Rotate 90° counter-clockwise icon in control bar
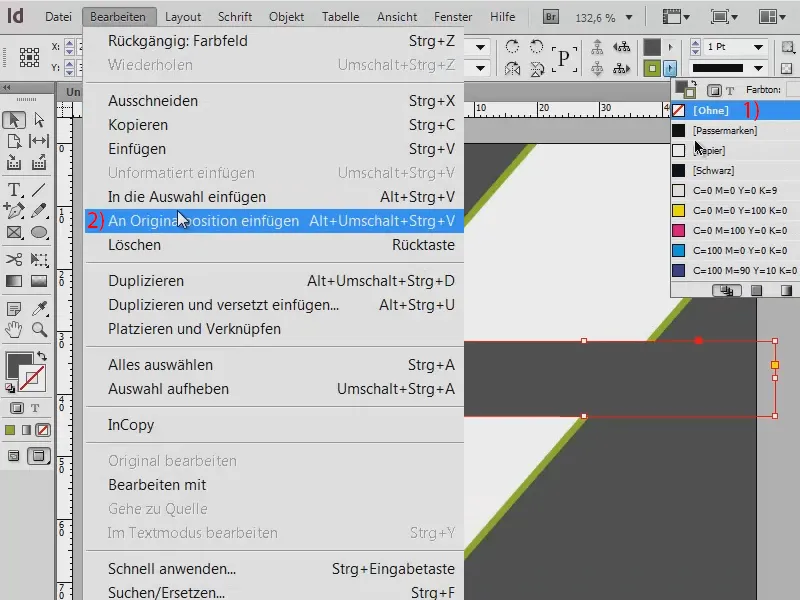800x600 pixels. coord(536,47)
